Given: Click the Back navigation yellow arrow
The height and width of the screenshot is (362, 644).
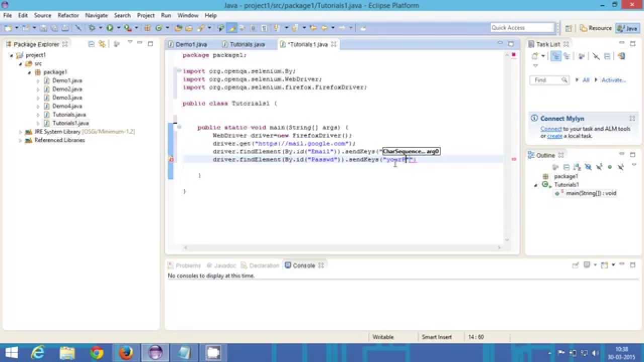Looking at the screenshot, I should [x=324, y=28].
